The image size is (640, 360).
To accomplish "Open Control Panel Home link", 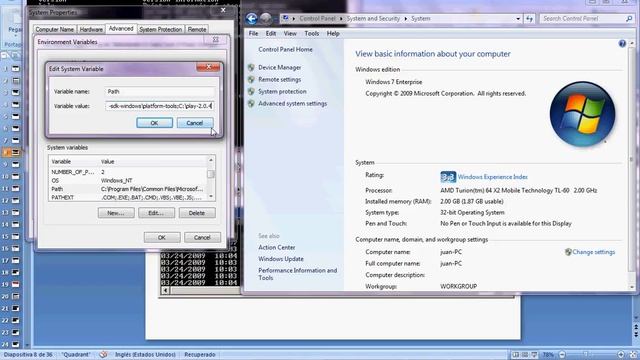I will click(285, 49).
